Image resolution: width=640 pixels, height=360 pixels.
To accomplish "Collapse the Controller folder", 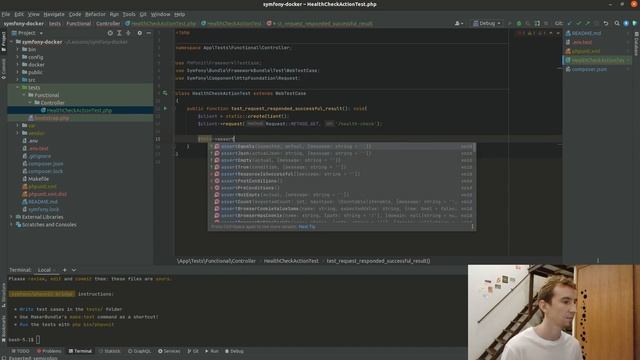I will tap(30, 103).
